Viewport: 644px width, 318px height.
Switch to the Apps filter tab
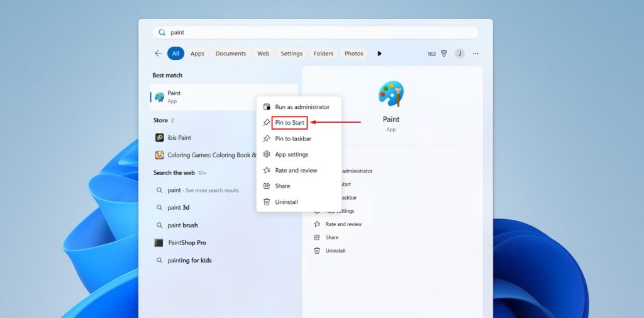tap(197, 54)
